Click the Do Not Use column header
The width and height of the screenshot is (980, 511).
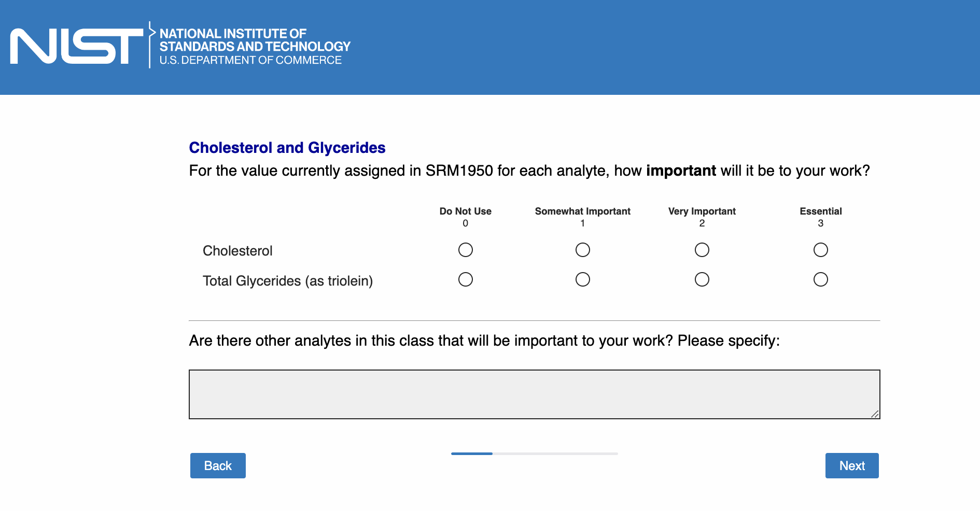coord(465,211)
